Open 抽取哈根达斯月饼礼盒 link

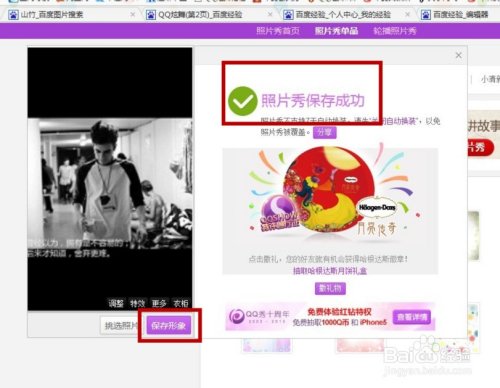click(330, 271)
